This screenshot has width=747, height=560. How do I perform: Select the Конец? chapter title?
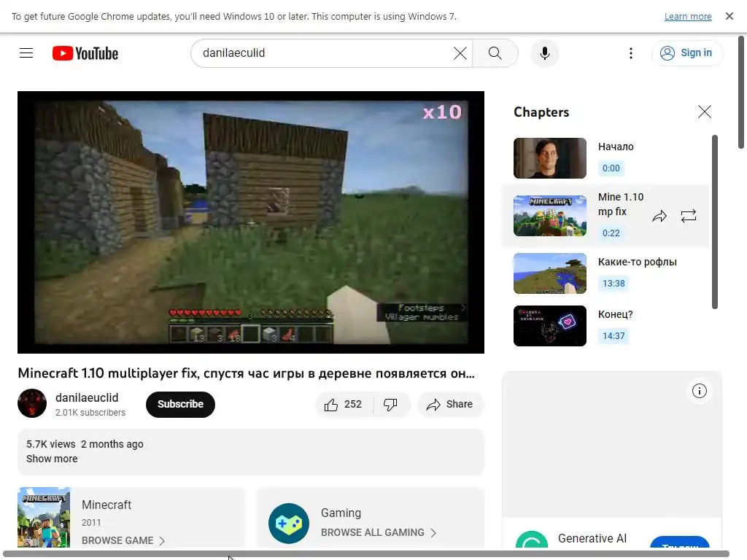click(615, 314)
